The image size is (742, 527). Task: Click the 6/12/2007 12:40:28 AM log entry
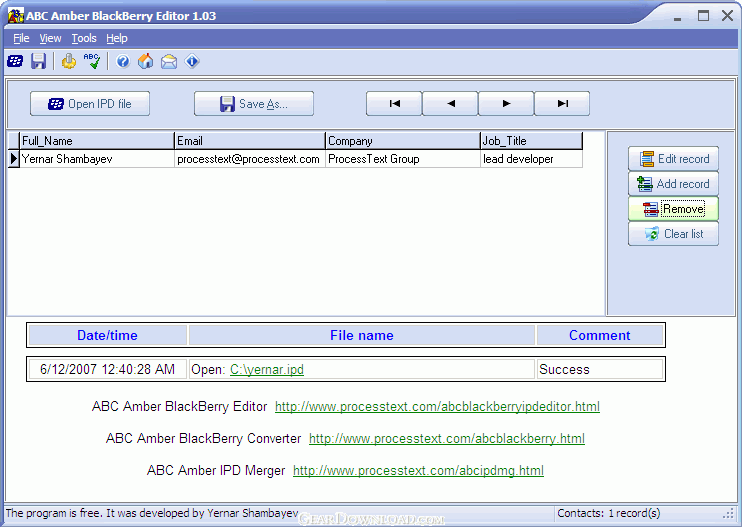[x=107, y=369]
